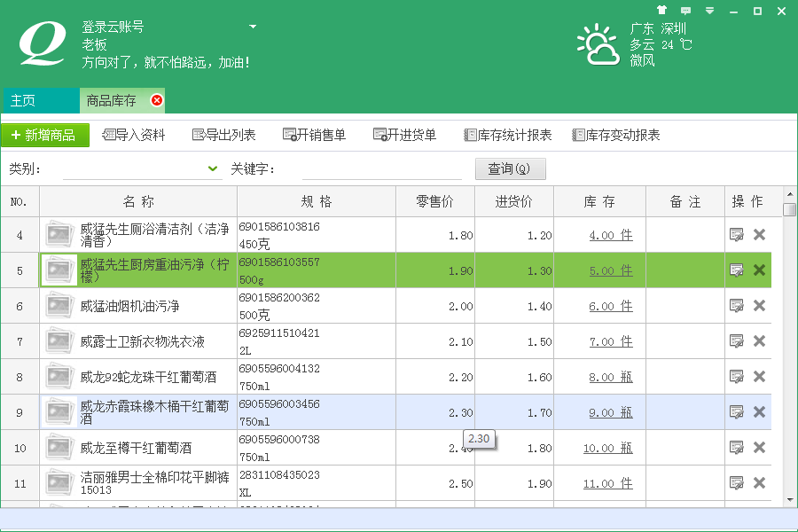Edit item 威龙92蛇龙珠干红葡萄酒
Screen dimensions: 798x532
[x=737, y=376]
